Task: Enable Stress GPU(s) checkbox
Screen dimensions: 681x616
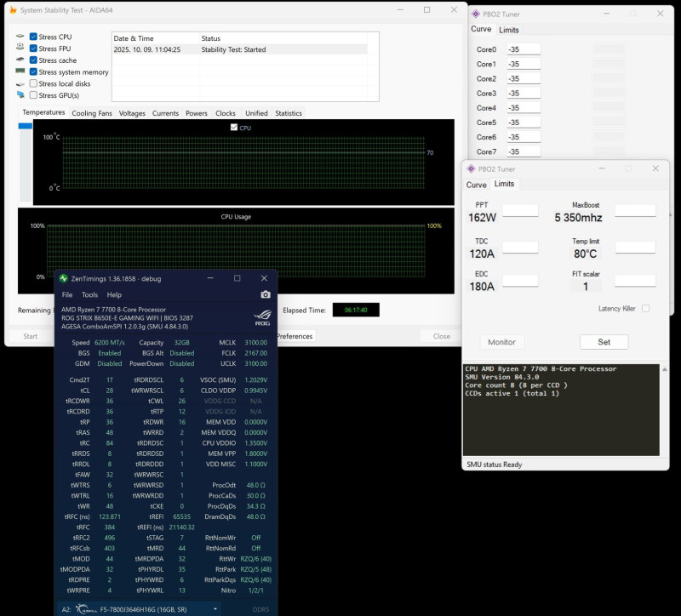Action: pyautogui.click(x=33, y=95)
